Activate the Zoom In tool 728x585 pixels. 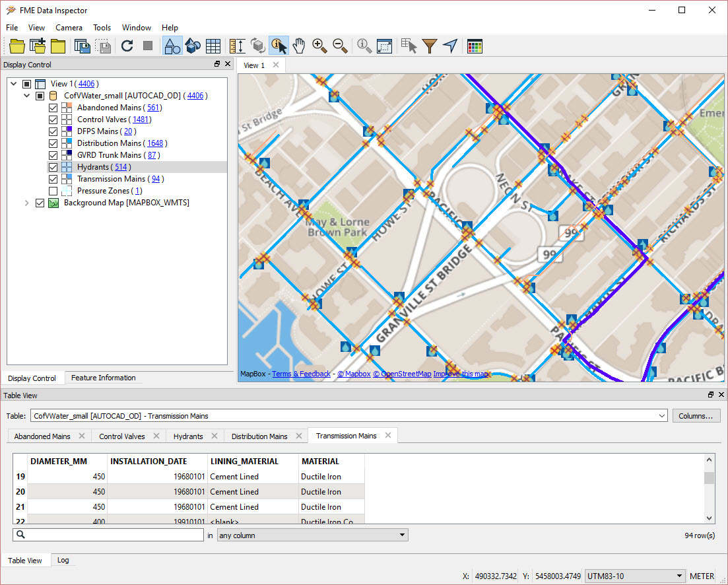click(319, 46)
